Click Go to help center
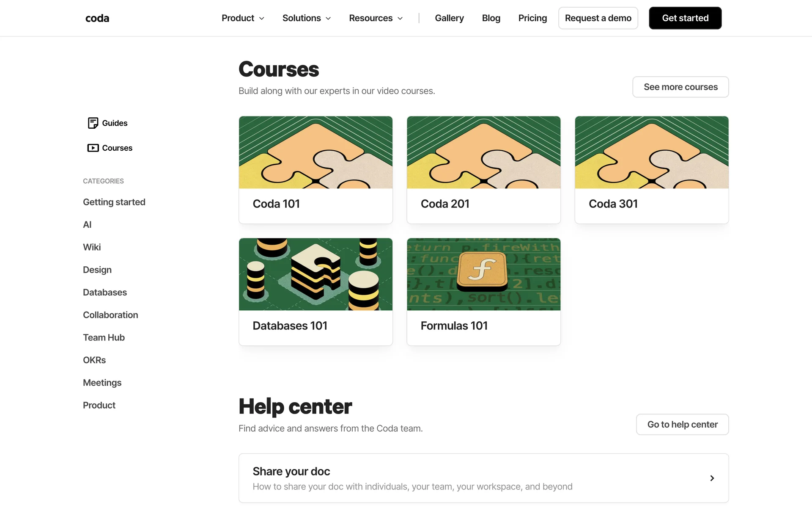The width and height of the screenshot is (812, 508). click(682, 424)
